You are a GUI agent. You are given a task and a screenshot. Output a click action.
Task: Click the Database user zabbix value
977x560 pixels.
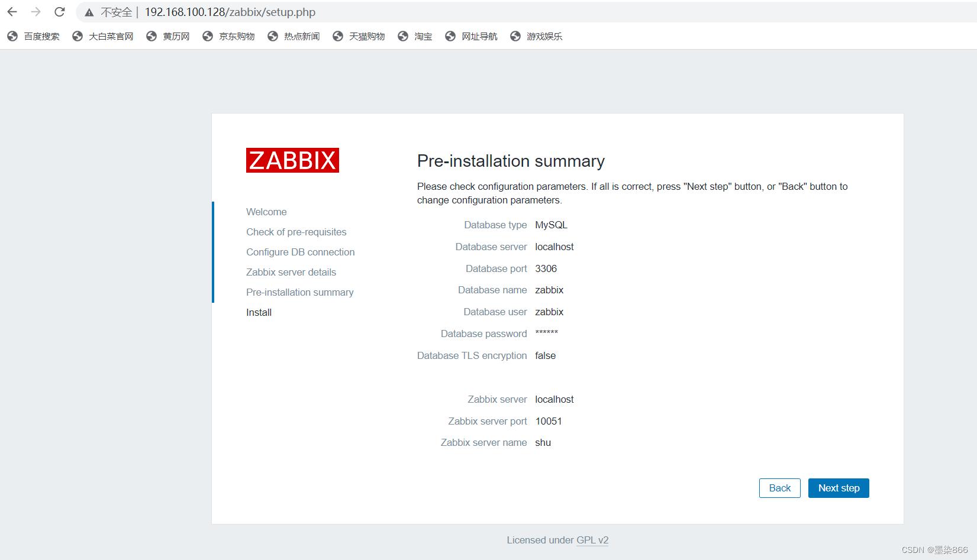click(549, 312)
